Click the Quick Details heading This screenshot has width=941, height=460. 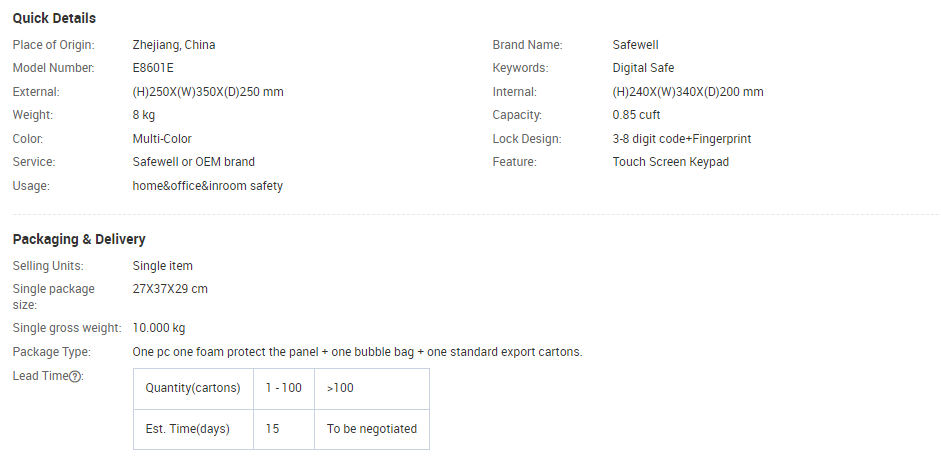54,18
